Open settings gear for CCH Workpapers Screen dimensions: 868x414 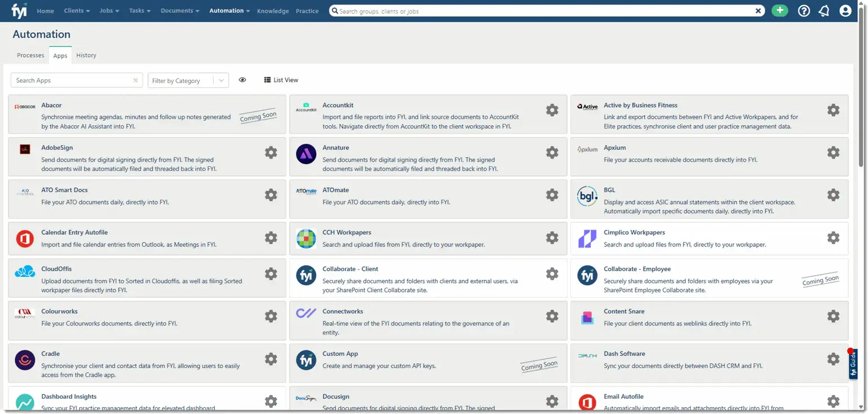tap(552, 237)
